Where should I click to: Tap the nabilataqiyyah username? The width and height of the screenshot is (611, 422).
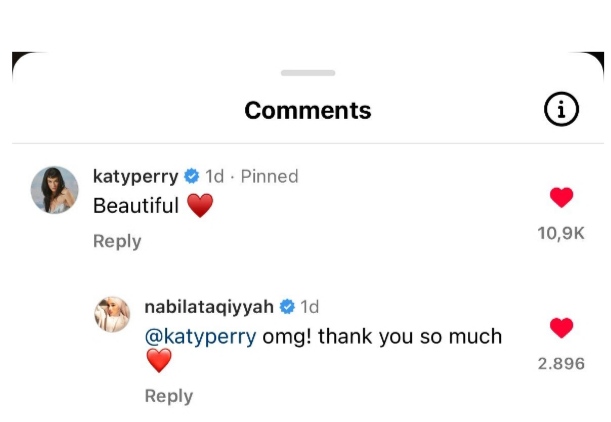click(209, 306)
